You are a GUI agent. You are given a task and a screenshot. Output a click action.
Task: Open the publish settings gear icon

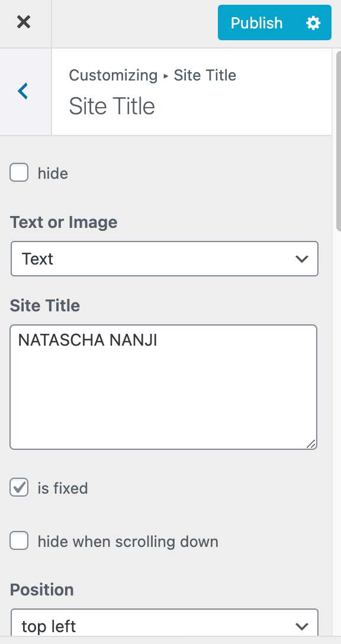click(314, 22)
